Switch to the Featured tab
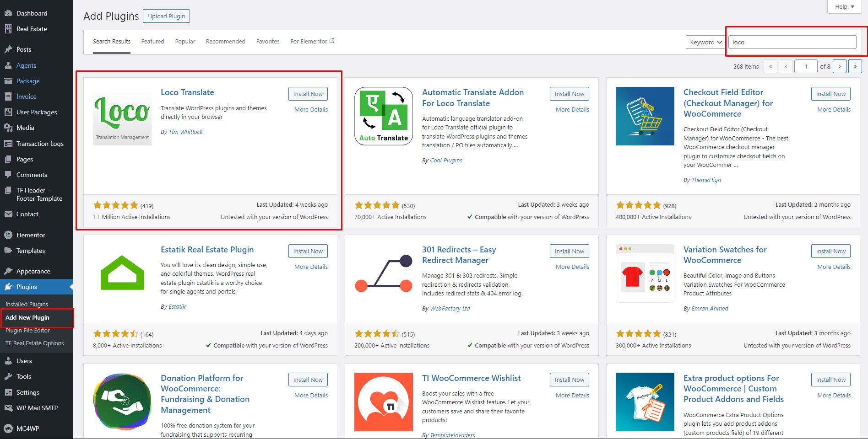This screenshot has width=868, height=439. [x=152, y=41]
